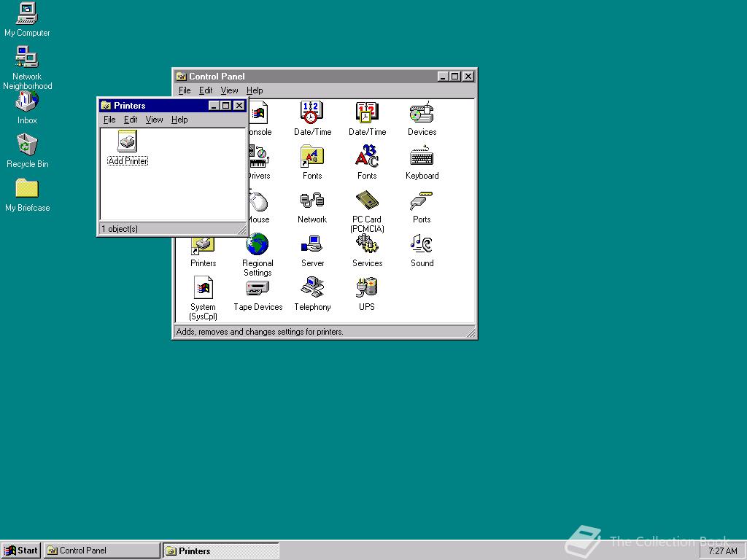Close the Printers window
Screen dimensions: 747x560
tap(239, 105)
